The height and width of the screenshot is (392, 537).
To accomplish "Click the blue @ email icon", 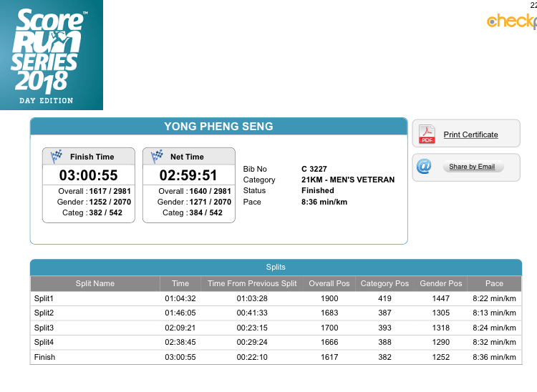I will pyautogui.click(x=425, y=167).
